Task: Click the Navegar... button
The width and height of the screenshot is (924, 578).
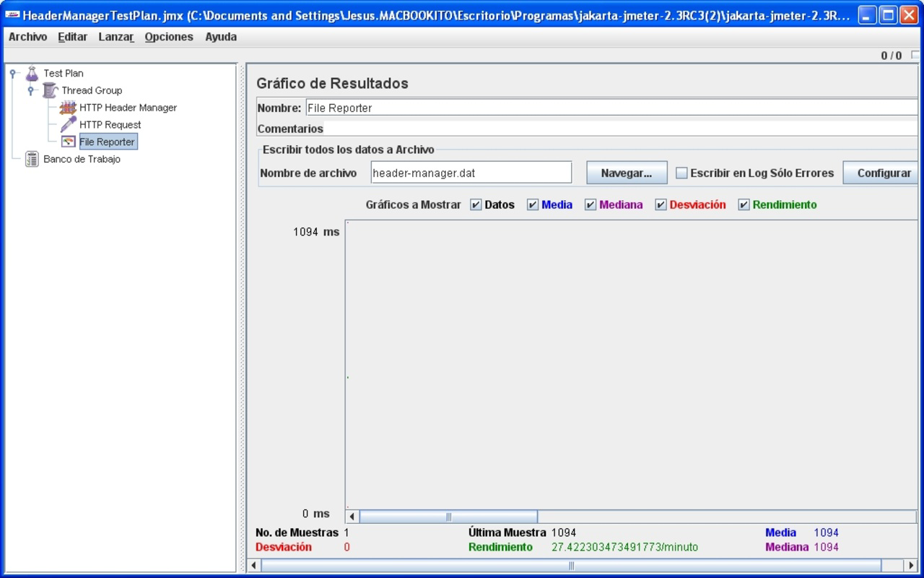Action: pos(627,173)
